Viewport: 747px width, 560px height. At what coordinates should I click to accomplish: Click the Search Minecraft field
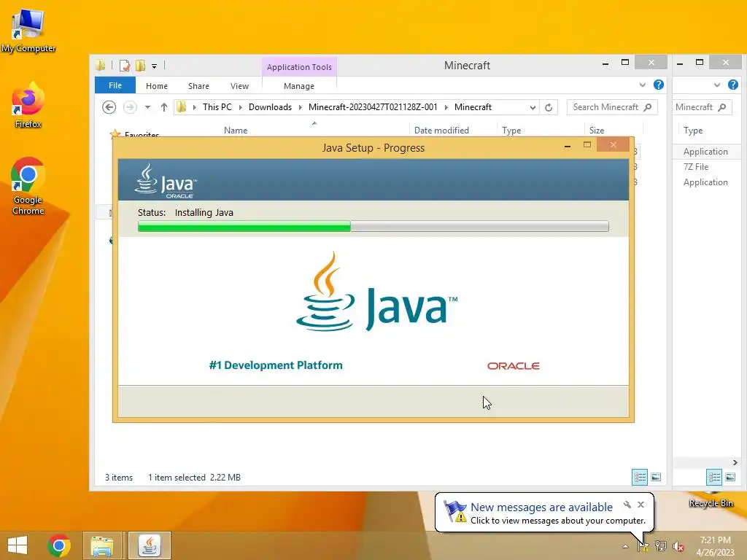point(612,107)
